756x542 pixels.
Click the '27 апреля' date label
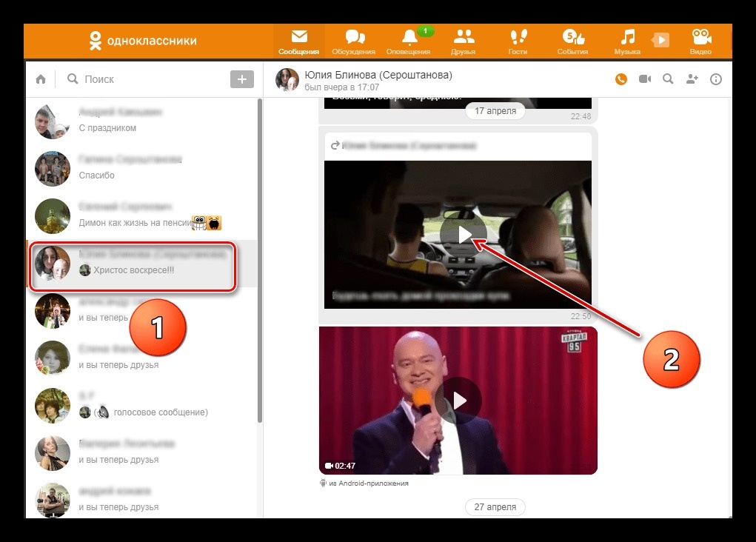[x=495, y=506]
